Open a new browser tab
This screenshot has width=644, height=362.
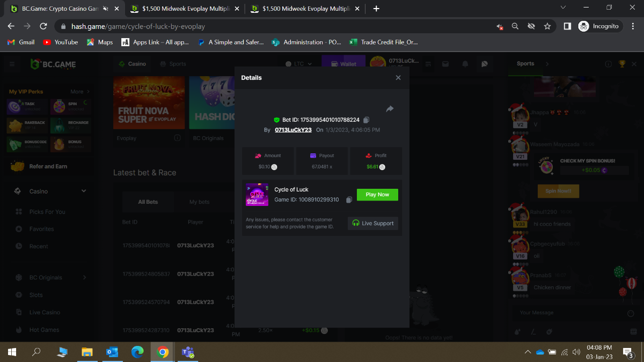(x=376, y=9)
